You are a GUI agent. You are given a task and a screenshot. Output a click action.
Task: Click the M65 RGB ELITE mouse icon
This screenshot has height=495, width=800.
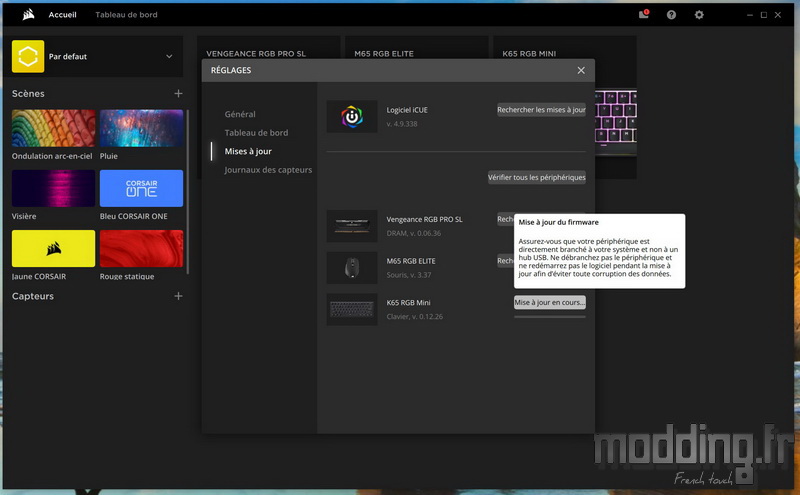point(352,267)
